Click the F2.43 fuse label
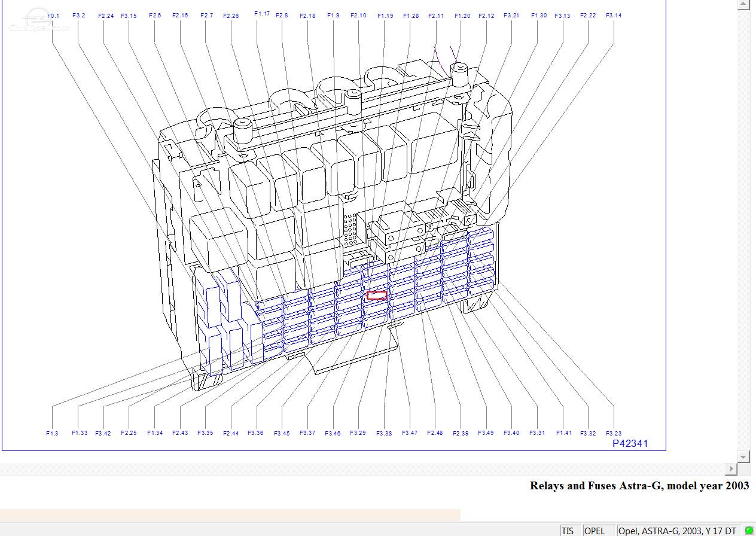Screen dimensions: 756x536 180,433
